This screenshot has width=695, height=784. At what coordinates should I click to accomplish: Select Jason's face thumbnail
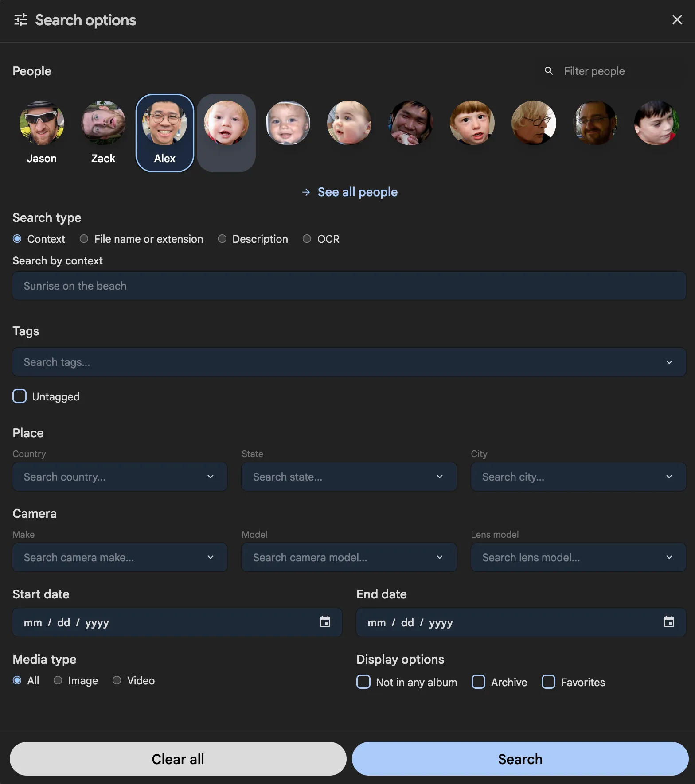coord(42,123)
